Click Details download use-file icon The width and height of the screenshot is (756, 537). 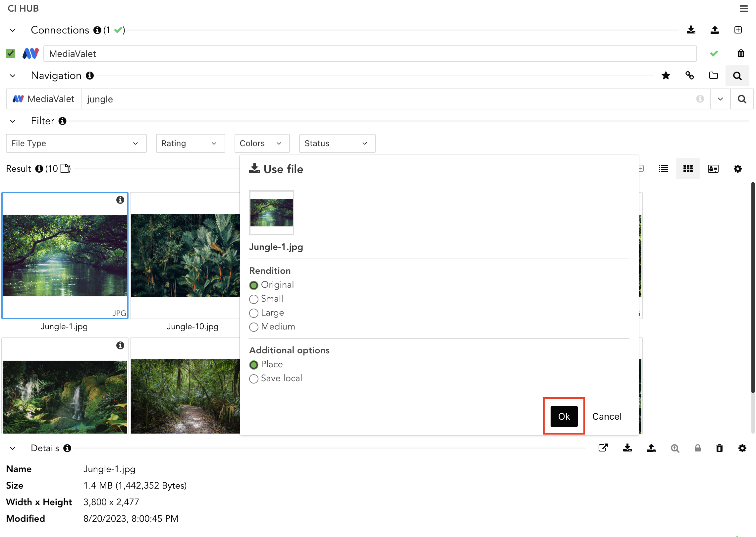[627, 448]
